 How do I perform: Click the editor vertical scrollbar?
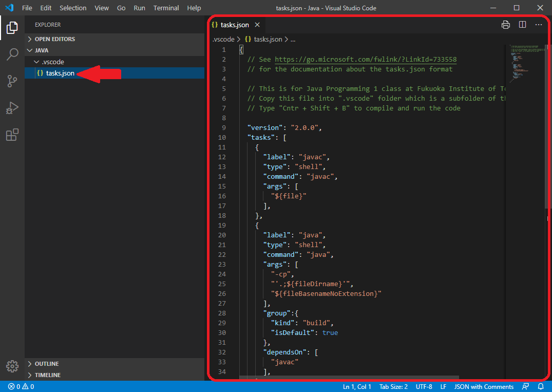click(x=547, y=127)
